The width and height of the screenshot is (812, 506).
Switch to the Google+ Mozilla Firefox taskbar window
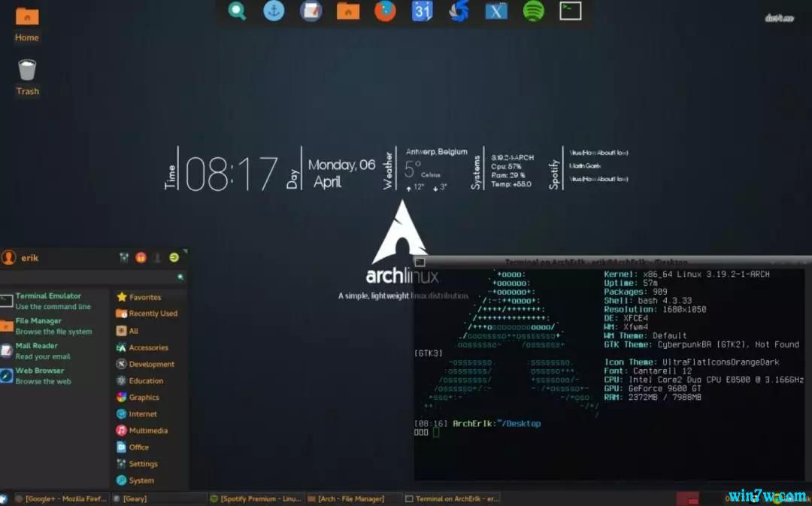pyautogui.click(x=61, y=498)
